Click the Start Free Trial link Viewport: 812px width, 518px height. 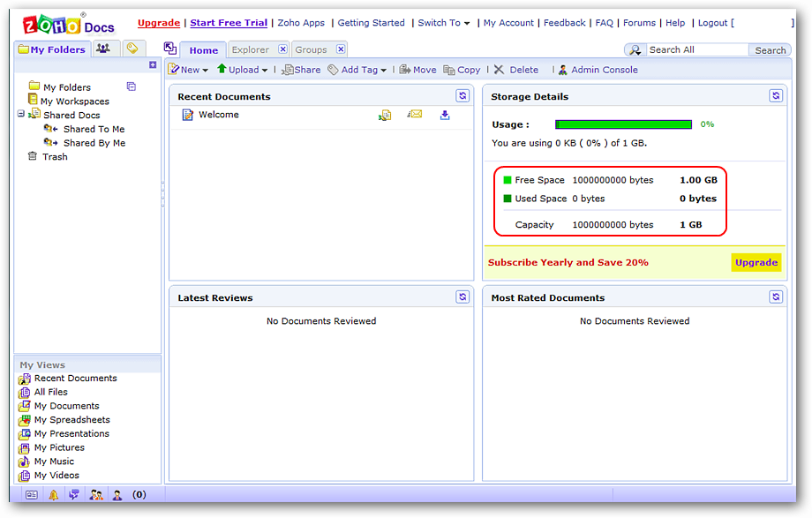click(x=229, y=23)
